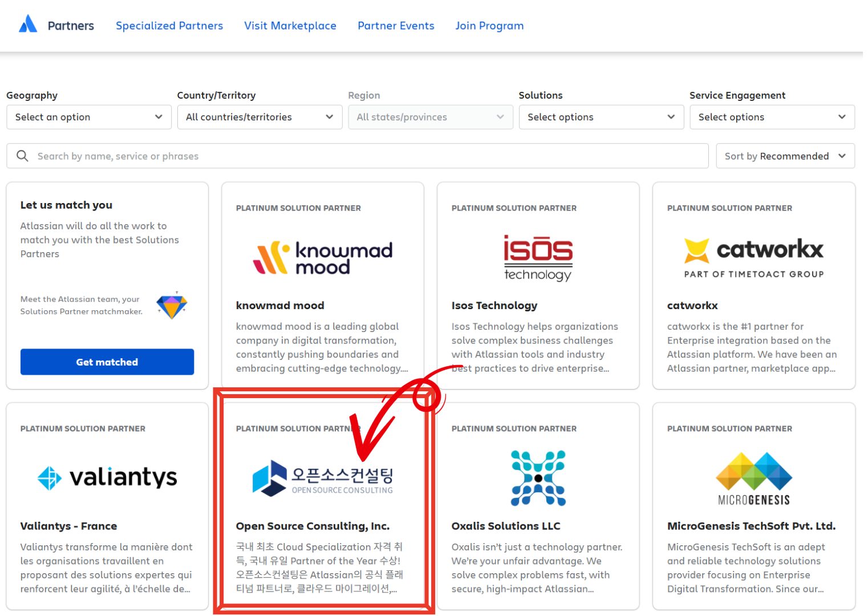Open Visit Marketplace nav link
The width and height of the screenshot is (868, 616).
pos(290,26)
